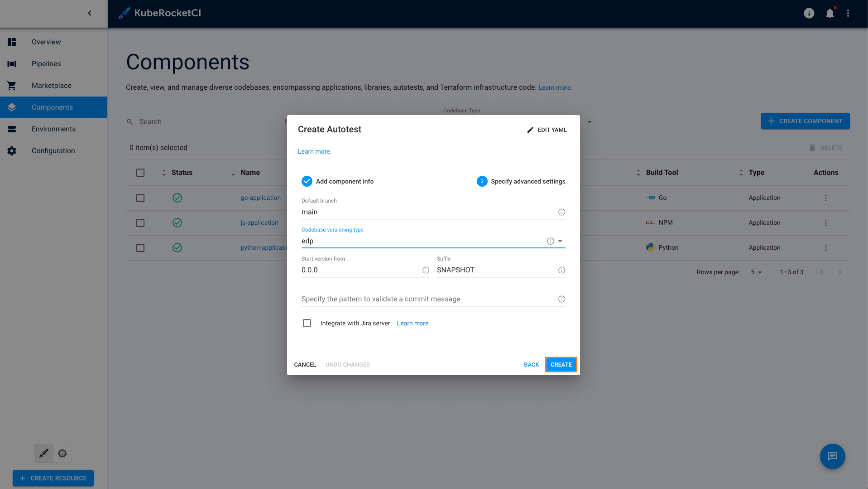The width and height of the screenshot is (868, 489).
Task: Enable Integrate with Jira server
Action: point(307,323)
